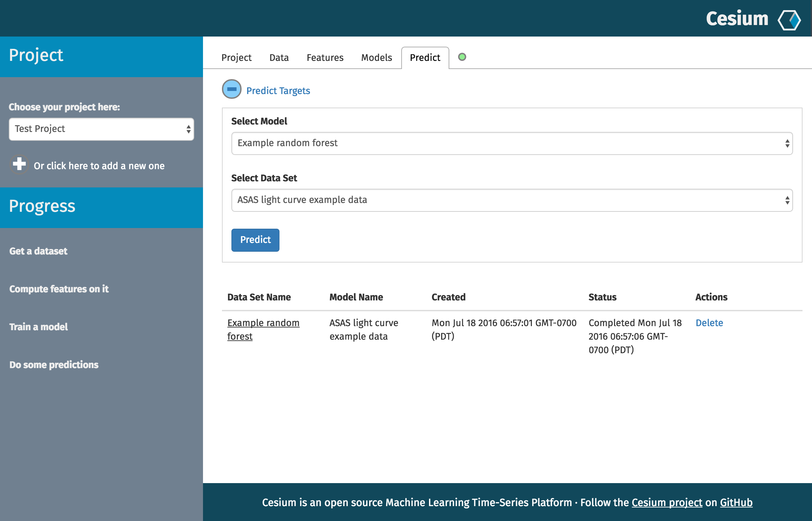Screen dimensions: 812x521
Task: Click the Cesium hexagon logo icon
Action: [x=789, y=20]
